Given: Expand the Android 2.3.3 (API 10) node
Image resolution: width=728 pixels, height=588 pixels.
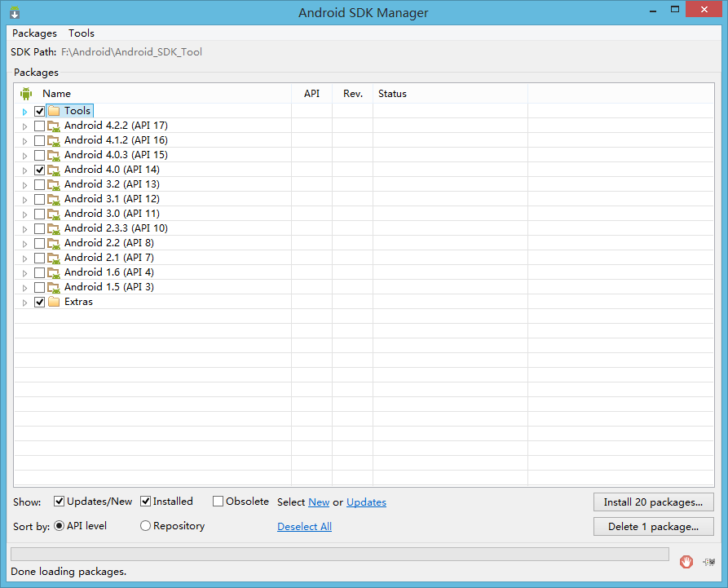Looking at the screenshot, I should click(25, 229).
